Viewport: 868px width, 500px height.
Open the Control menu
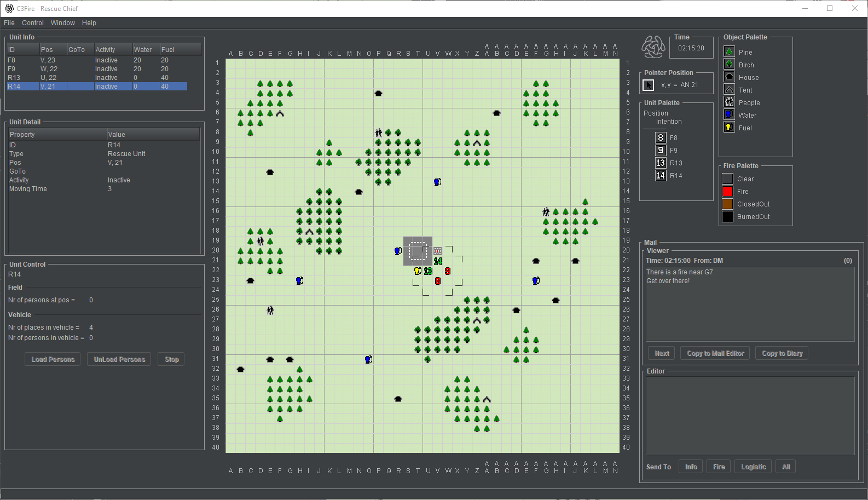click(x=33, y=23)
